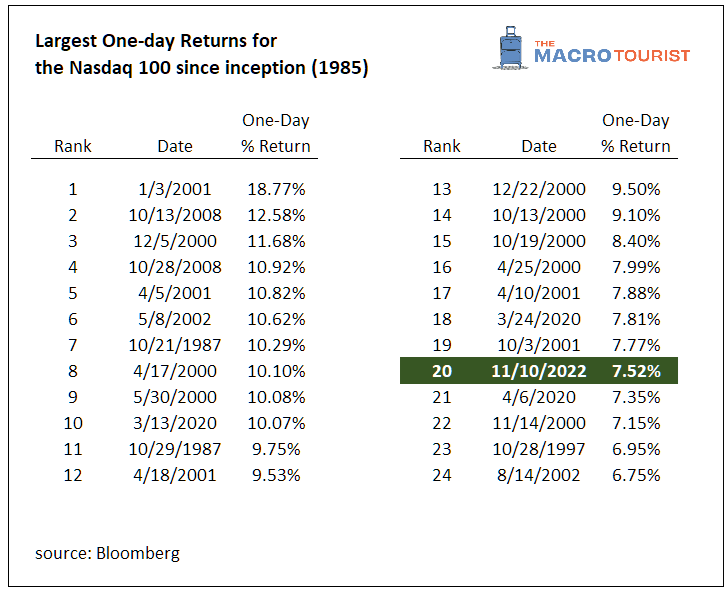The height and width of the screenshot is (592, 727).
Task: Click the right table's Date header
Action: click(x=539, y=146)
